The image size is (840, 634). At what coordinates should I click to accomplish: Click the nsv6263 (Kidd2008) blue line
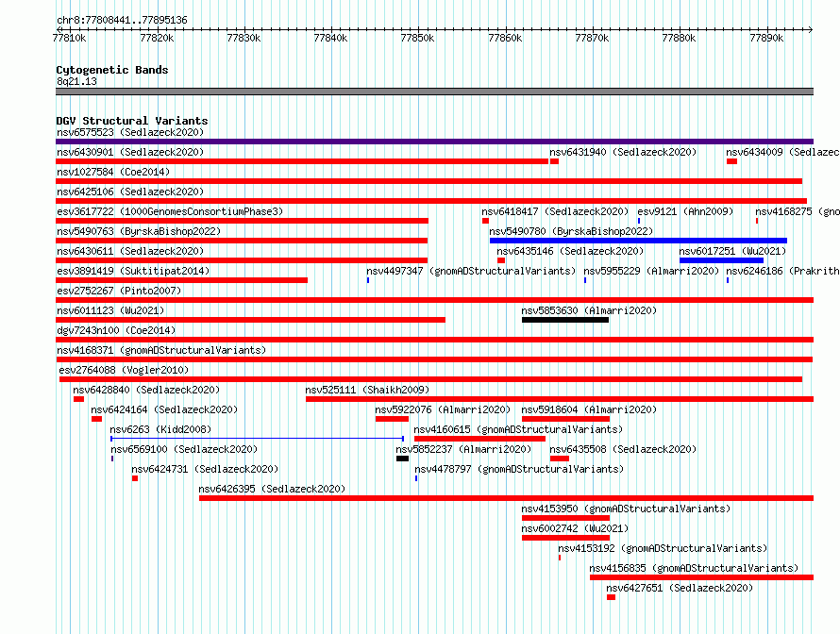[257, 439]
